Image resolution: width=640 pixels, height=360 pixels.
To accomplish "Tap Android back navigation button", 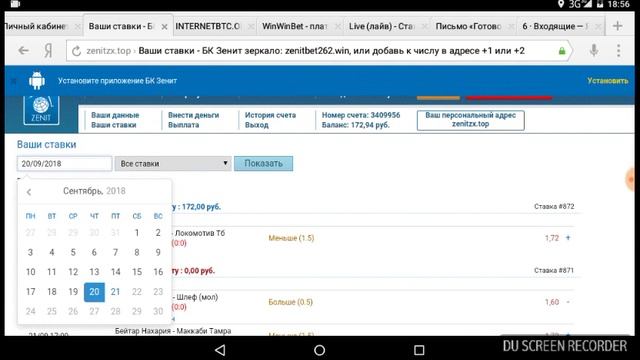I will pyautogui.click(x=220, y=350).
